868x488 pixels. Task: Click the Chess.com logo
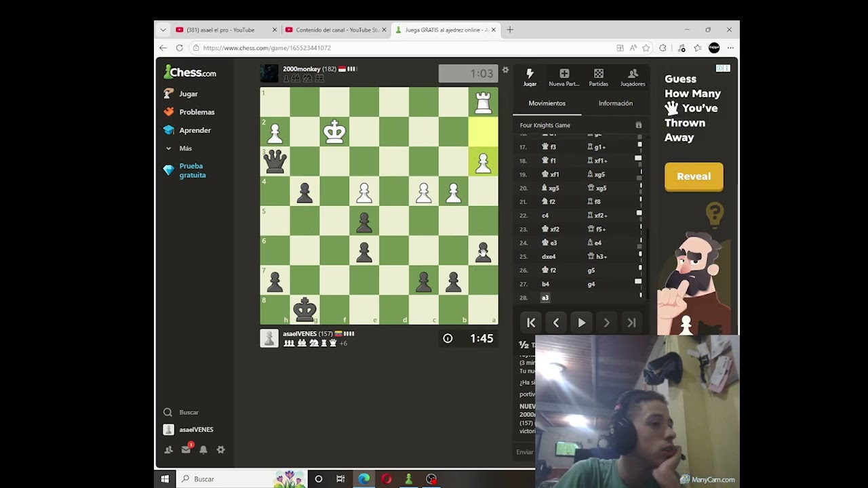click(190, 73)
